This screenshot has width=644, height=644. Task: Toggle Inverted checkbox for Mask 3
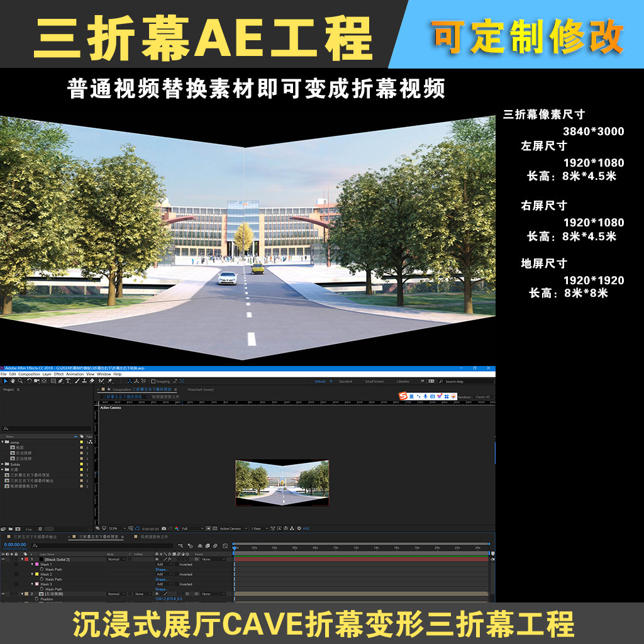[177, 584]
